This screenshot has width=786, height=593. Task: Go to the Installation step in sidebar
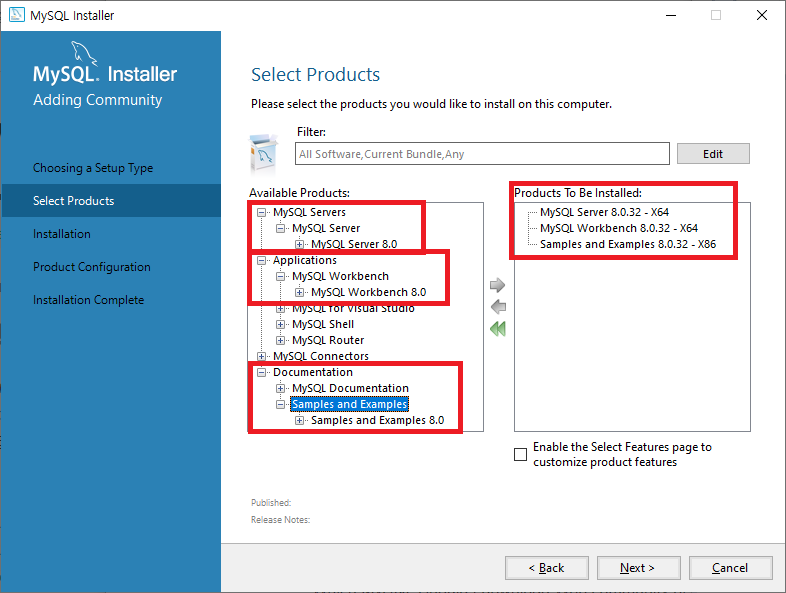[x=62, y=234]
